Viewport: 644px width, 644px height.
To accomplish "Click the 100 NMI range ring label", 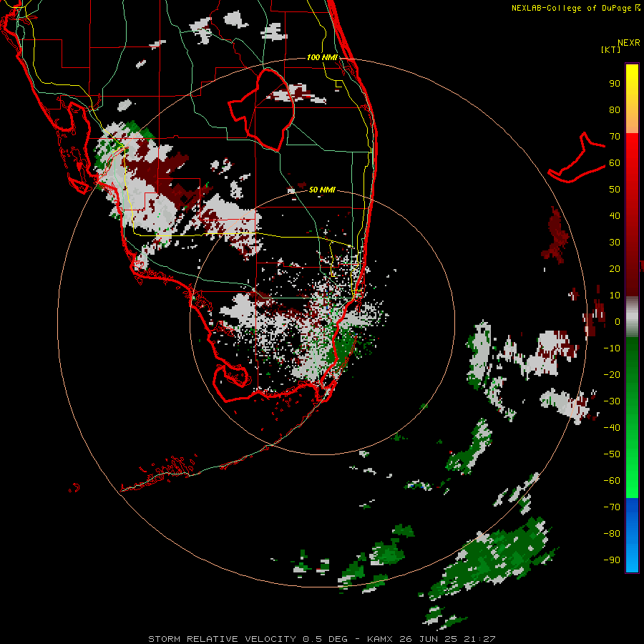I will (x=322, y=57).
